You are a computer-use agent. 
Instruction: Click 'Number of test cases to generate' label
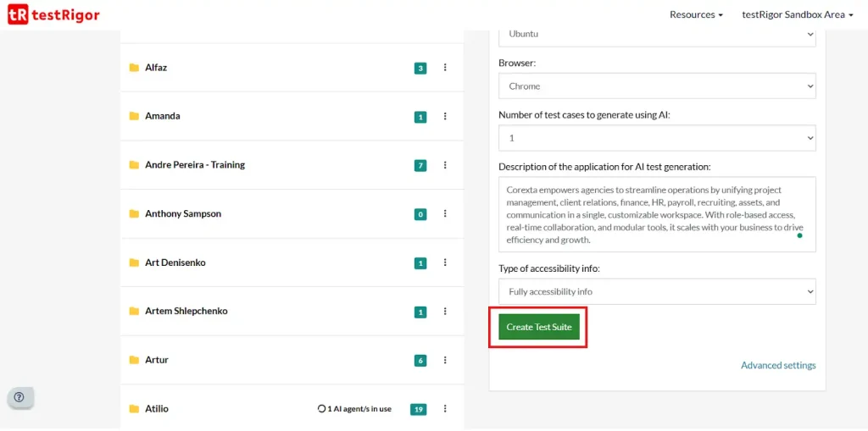click(x=585, y=115)
